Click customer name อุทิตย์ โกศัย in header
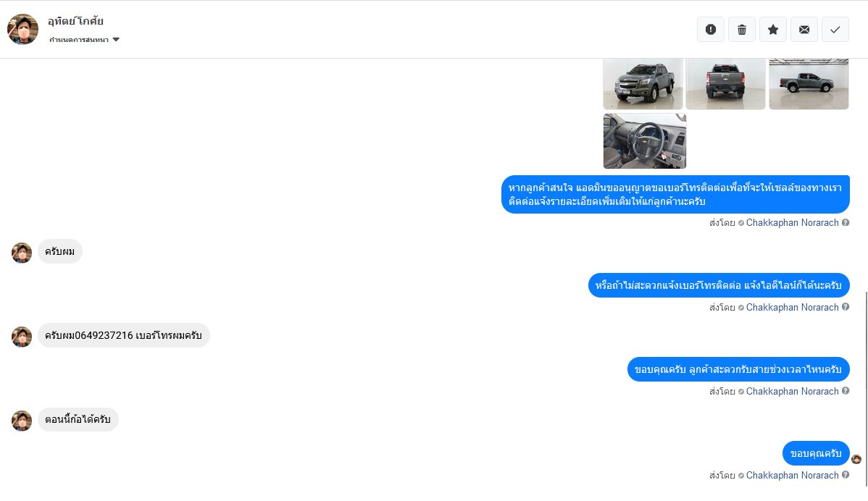The height and width of the screenshot is (501, 868). [x=75, y=21]
